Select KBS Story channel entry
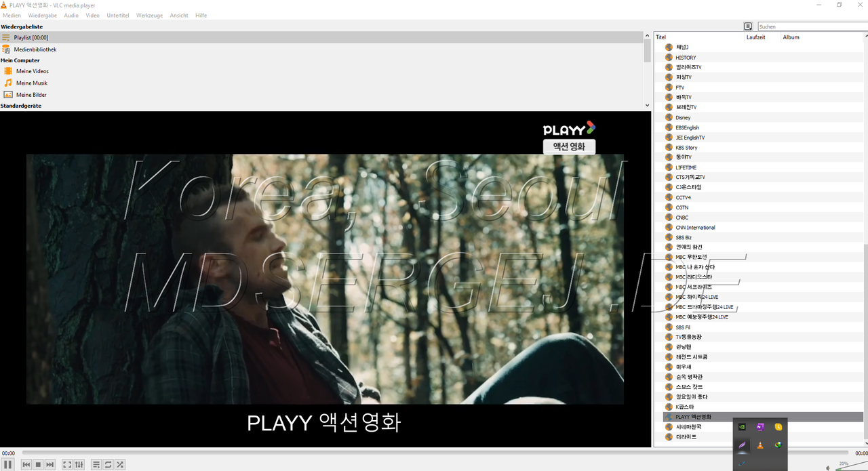Viewport: 868px width, 471px height. pos(686,147)
